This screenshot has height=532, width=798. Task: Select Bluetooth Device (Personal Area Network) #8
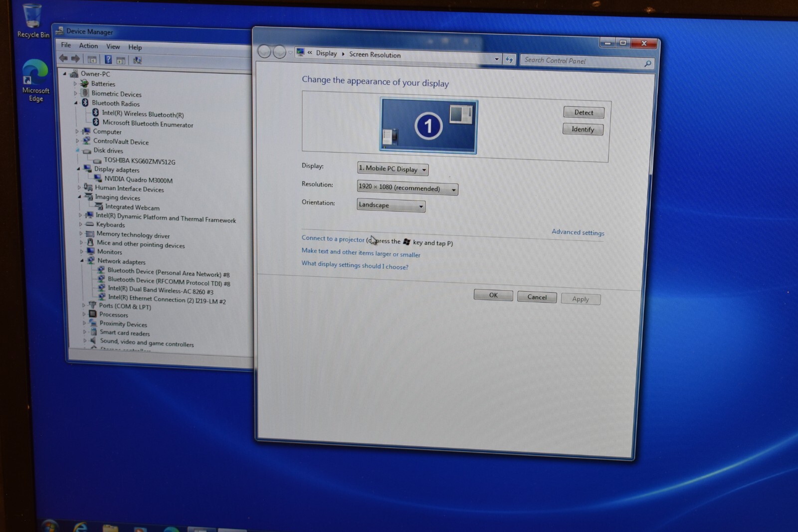[x=169, y=273]
